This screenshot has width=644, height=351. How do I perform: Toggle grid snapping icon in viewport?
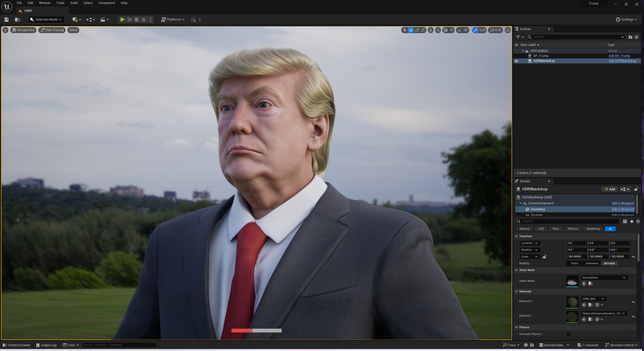[x=446, y=30]
